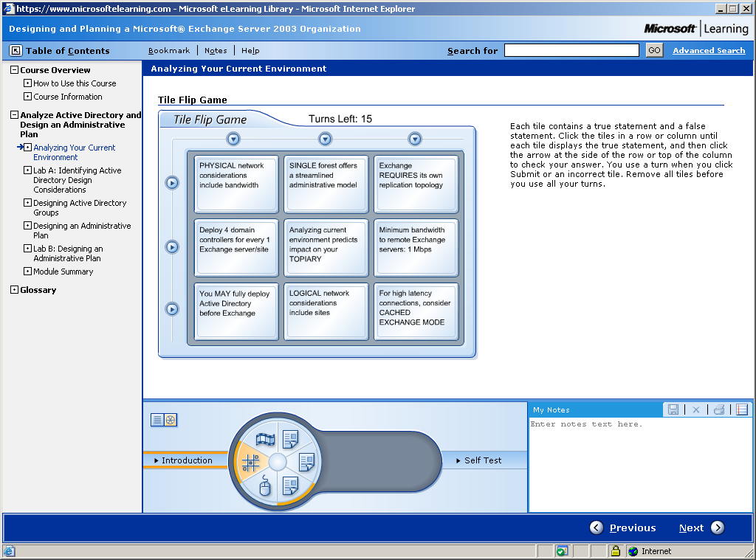The height and width of the screenshot is (560, 756).
Task: Open the notes list icon in My Notes
Action: click(x=742, y=409)
